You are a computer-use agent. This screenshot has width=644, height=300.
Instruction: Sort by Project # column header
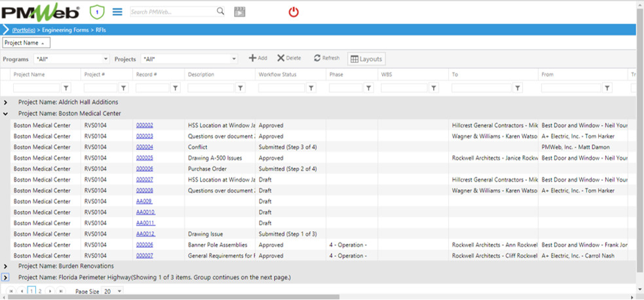tap(94, 74)
